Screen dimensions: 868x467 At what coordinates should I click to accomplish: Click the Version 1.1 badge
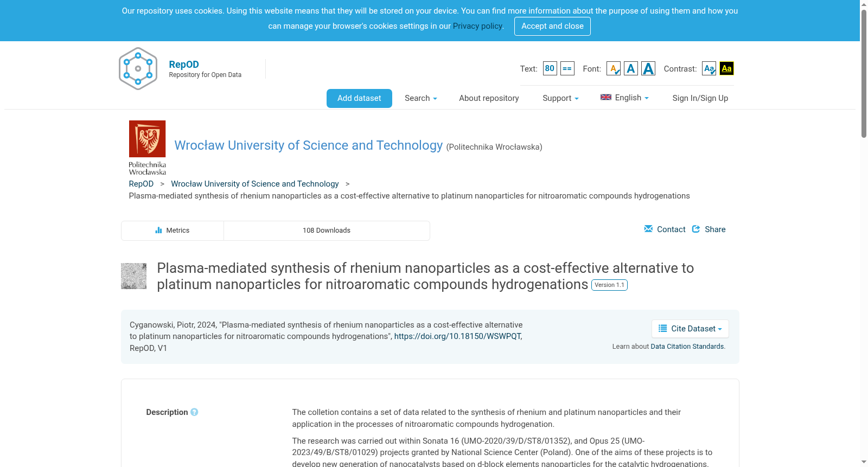(x=609, y=285)
